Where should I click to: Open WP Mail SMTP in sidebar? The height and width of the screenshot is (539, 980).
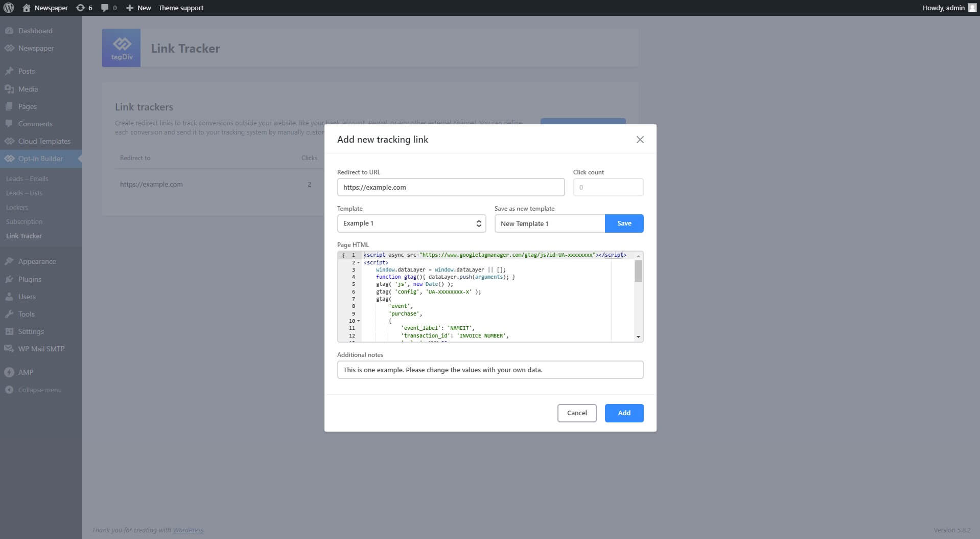(x=41, y=349)
